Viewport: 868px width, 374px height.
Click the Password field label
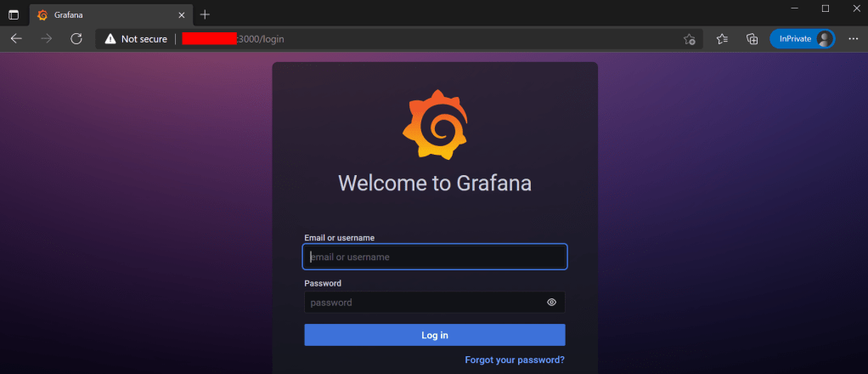(323, 283)
